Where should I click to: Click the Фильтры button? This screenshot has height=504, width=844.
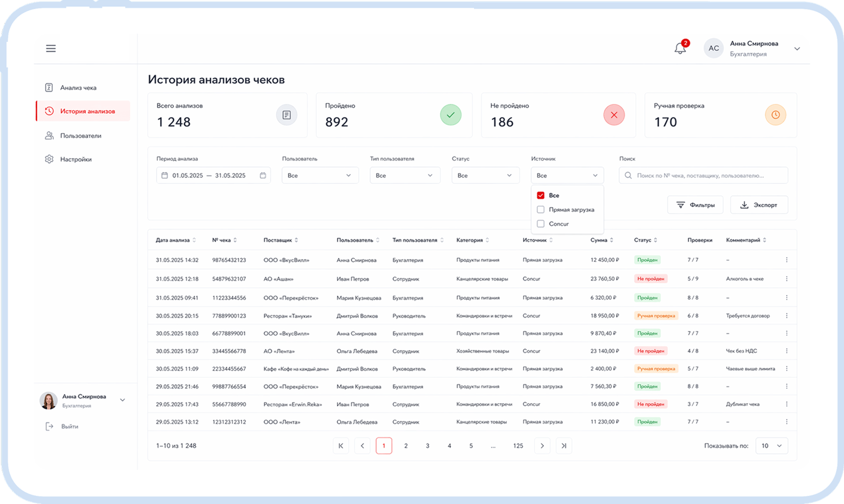pyautogui.click(x=695, y=205)
